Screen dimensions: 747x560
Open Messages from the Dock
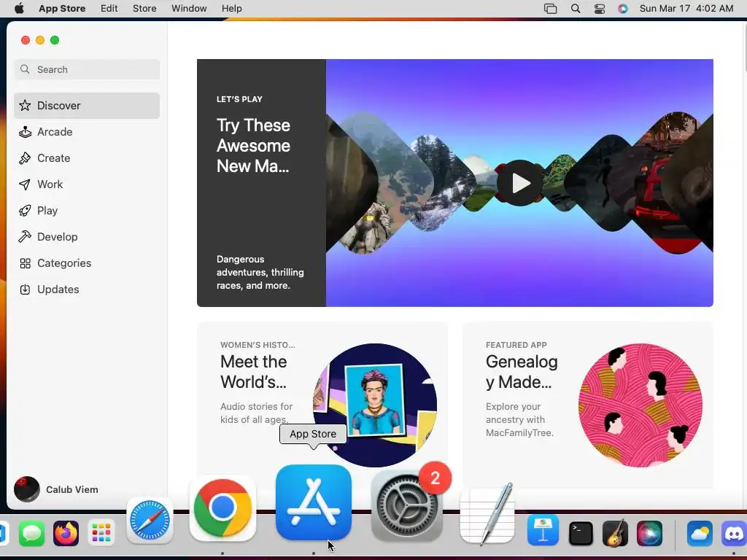[x=31, y=533]
